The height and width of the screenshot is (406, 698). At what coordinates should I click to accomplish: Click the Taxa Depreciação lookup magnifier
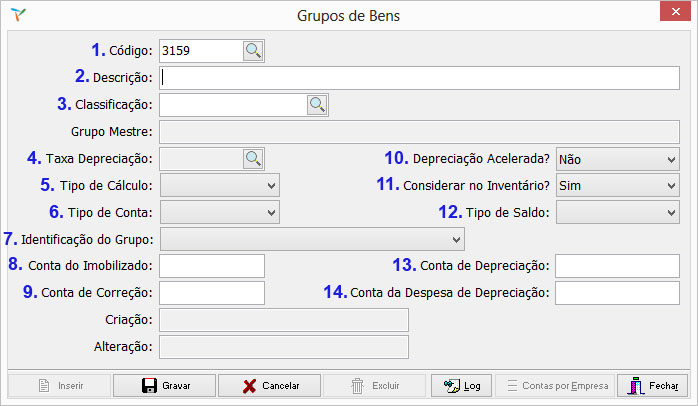pos(253,159)
